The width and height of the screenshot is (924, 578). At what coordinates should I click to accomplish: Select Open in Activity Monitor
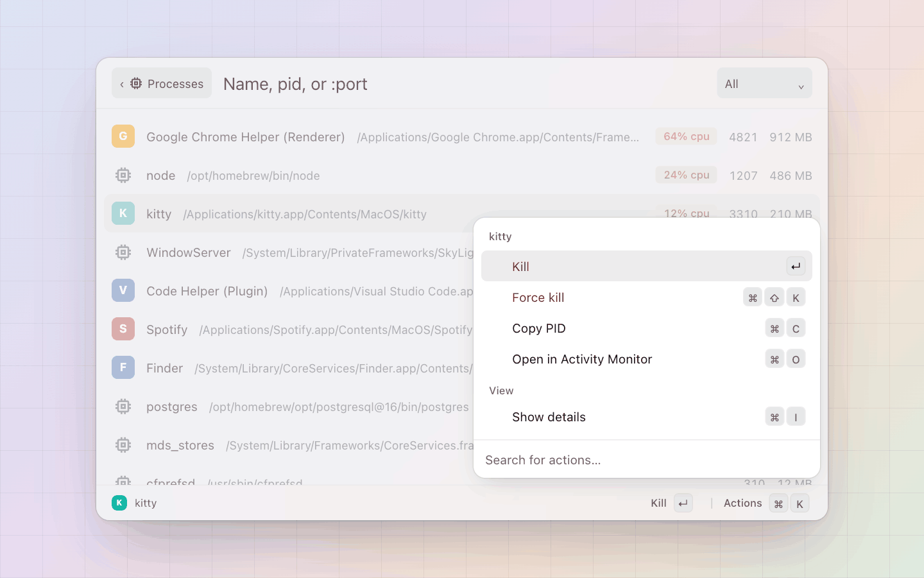(647, 359)
